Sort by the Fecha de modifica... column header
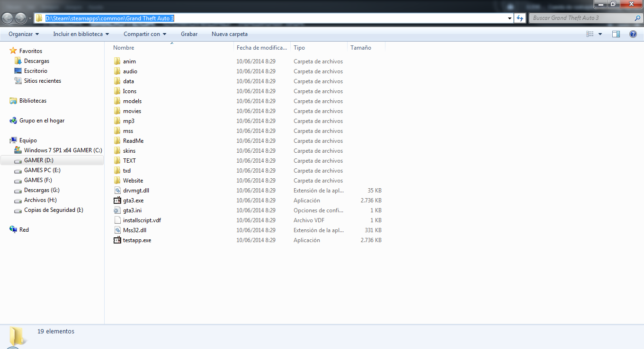The image size is (644, 349). click(x=262, y=48)
